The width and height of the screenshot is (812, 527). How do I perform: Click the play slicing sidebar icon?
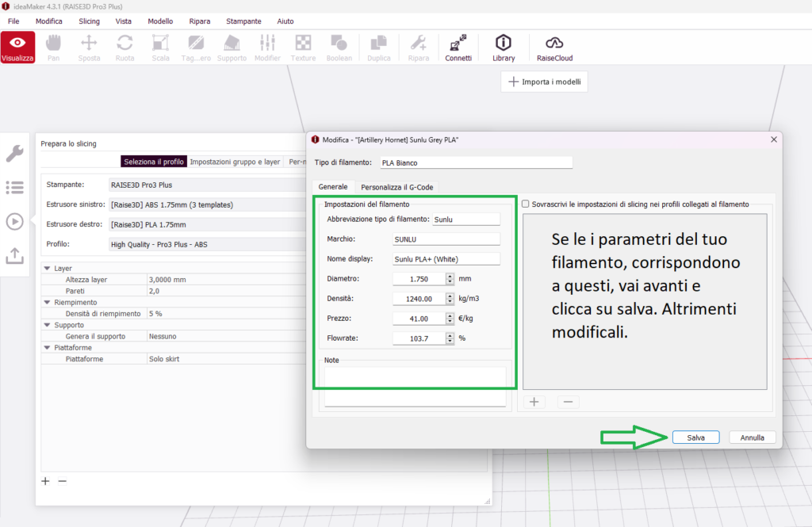coord(14,222)
